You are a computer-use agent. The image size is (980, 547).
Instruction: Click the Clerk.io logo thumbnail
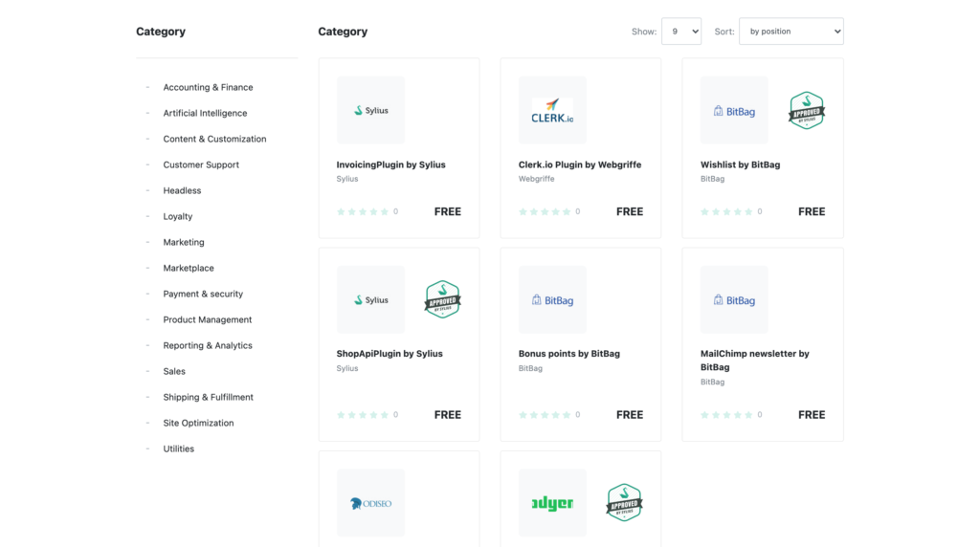pyautogui.click(x=552, y=111)
